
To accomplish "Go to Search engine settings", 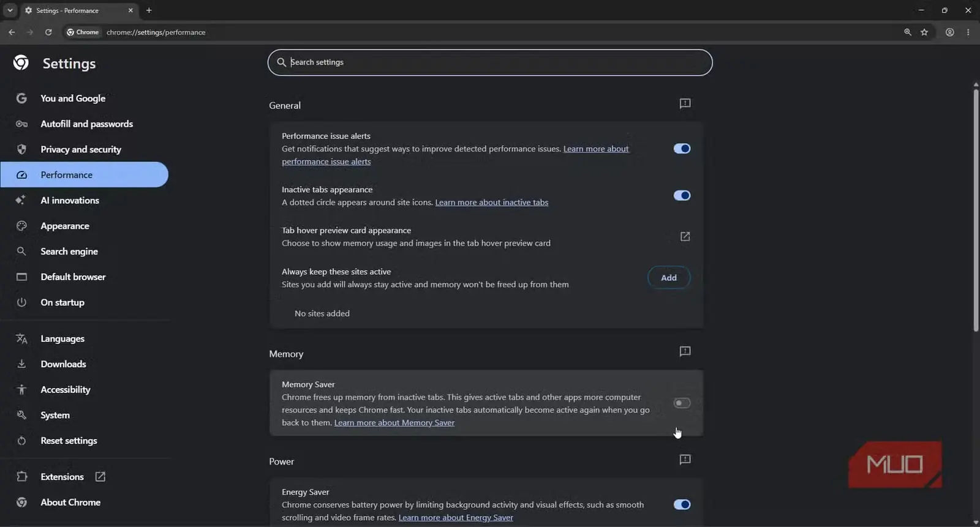I will [x=85, y=252].
